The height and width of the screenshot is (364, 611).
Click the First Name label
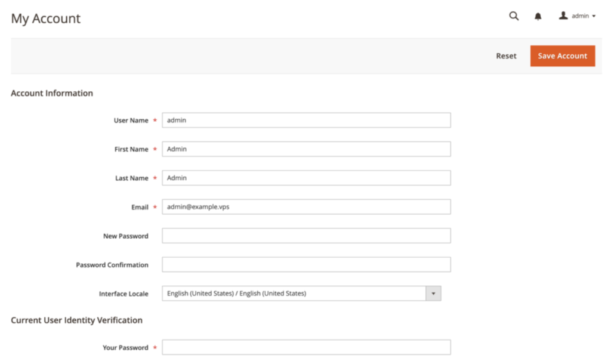131,149
